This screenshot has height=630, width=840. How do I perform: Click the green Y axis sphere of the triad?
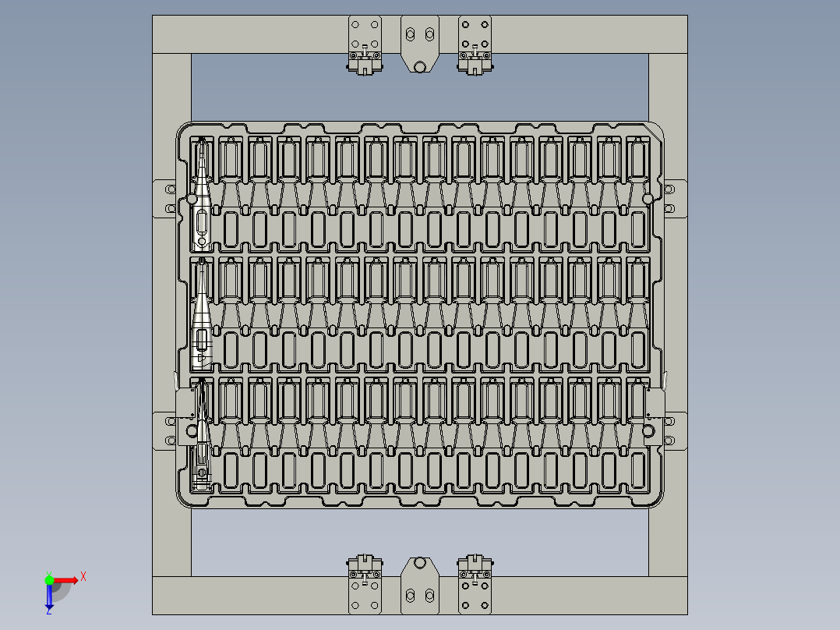(49, 581)
